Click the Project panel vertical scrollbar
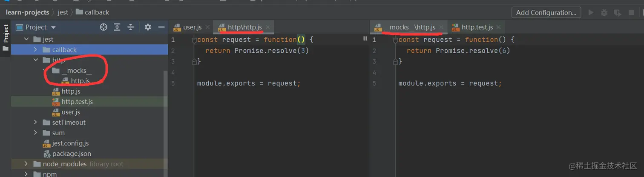 tap(166, 123)
